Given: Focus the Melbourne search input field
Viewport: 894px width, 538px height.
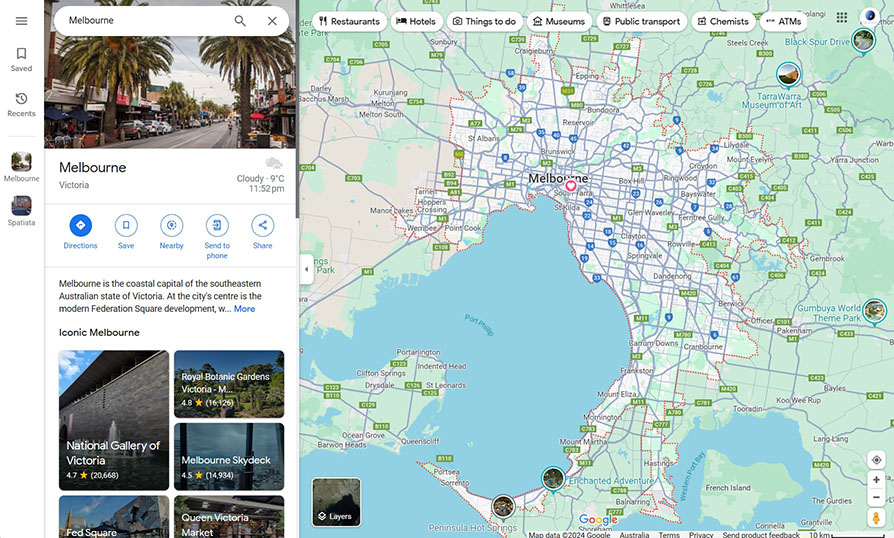Looking at the screenshot, I should point(145,21).
